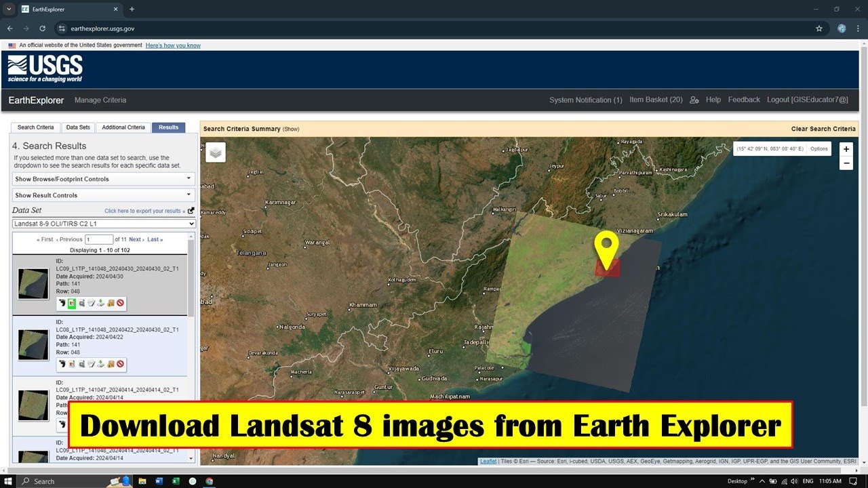Click the USGS logo
The image size is (868, 488).
tap(45, 69)
